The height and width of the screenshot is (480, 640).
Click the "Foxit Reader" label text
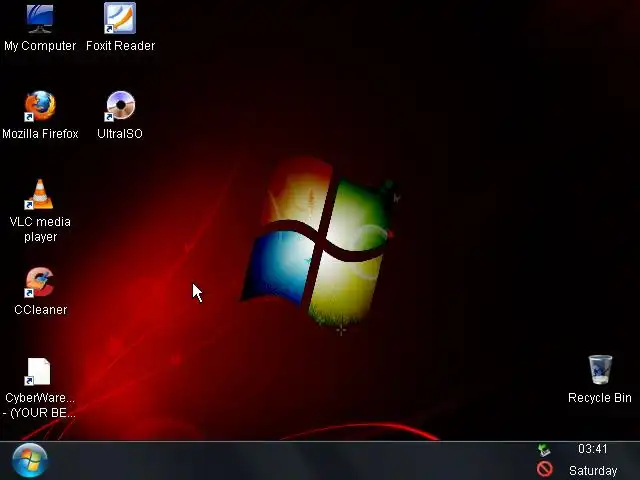(x=120, y=46)
